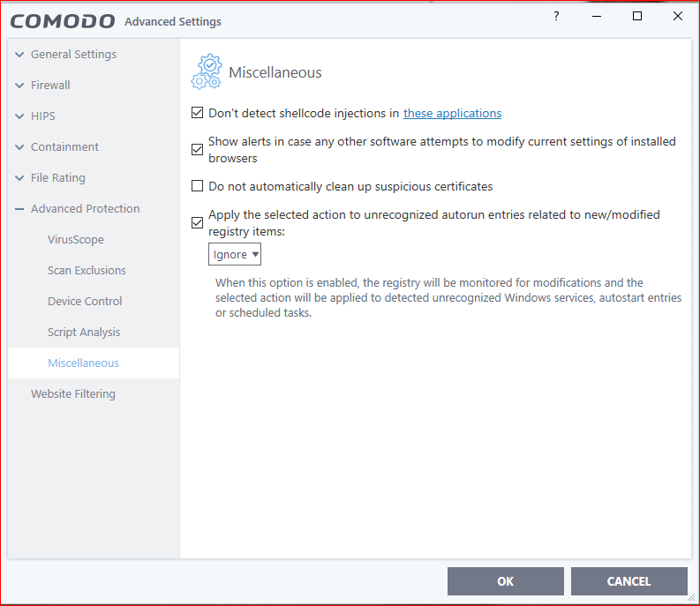Screen dimensions: 700x606
Task: Toggle the unrecognized autorun entries action checkbox
Action: (x=197, y=222)
